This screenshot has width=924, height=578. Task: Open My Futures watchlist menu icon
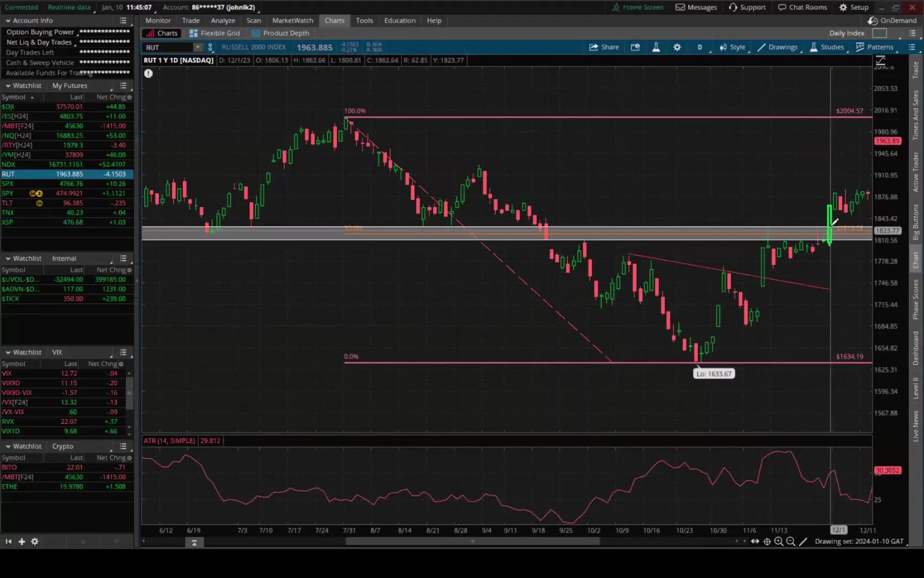click(124, 86)
